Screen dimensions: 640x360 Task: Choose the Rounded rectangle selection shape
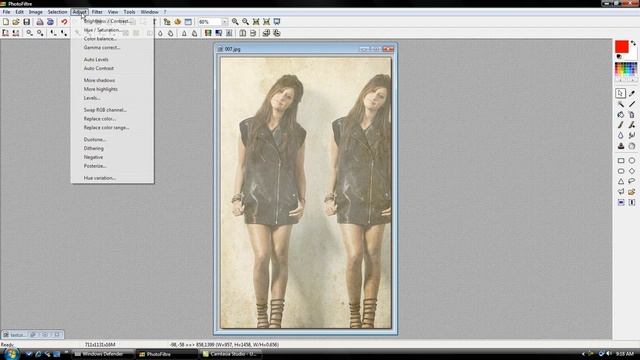point(620,171)
